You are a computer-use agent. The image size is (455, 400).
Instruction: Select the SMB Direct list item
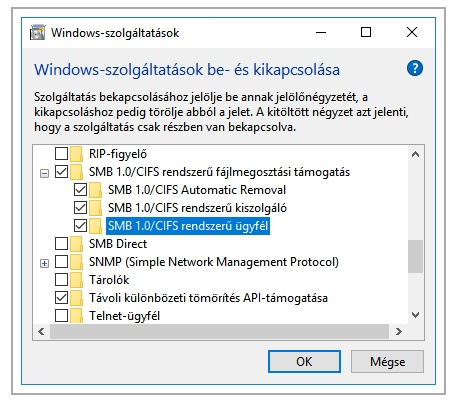[x=118, y=244]
